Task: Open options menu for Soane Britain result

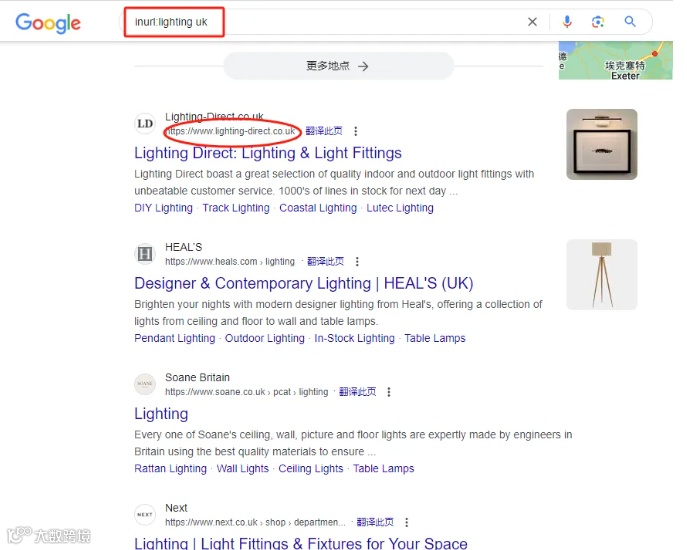Action: pyautogui.click(x=389, y=392)
